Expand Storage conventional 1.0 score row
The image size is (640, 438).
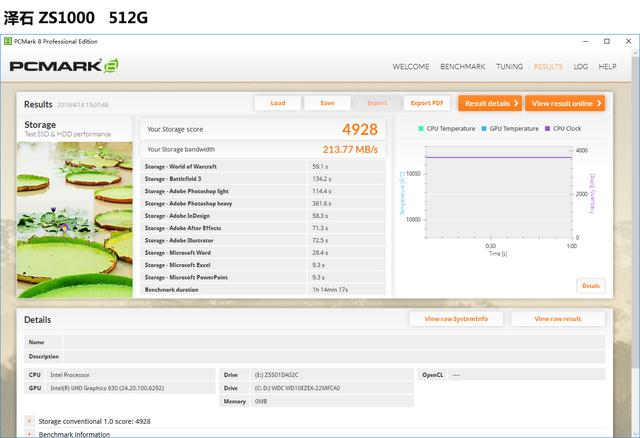[29, 421]
